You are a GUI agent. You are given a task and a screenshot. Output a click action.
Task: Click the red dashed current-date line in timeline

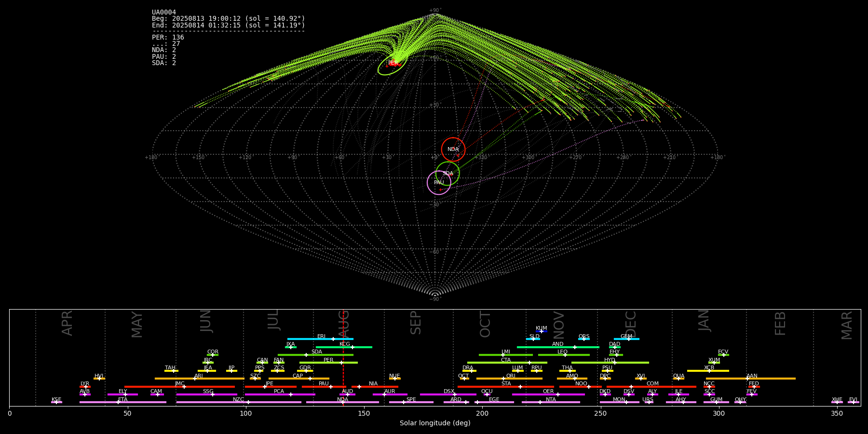343,357
